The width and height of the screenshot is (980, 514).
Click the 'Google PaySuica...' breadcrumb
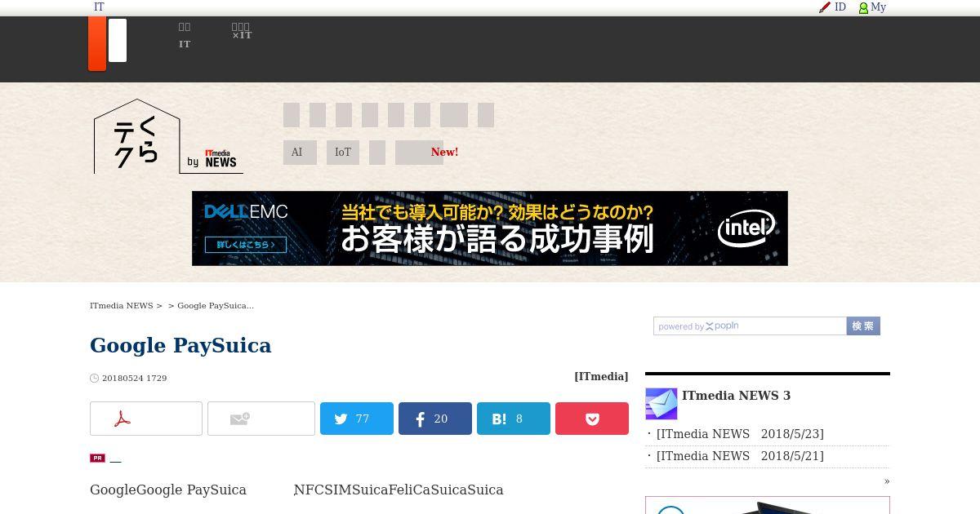click(216, 306)
